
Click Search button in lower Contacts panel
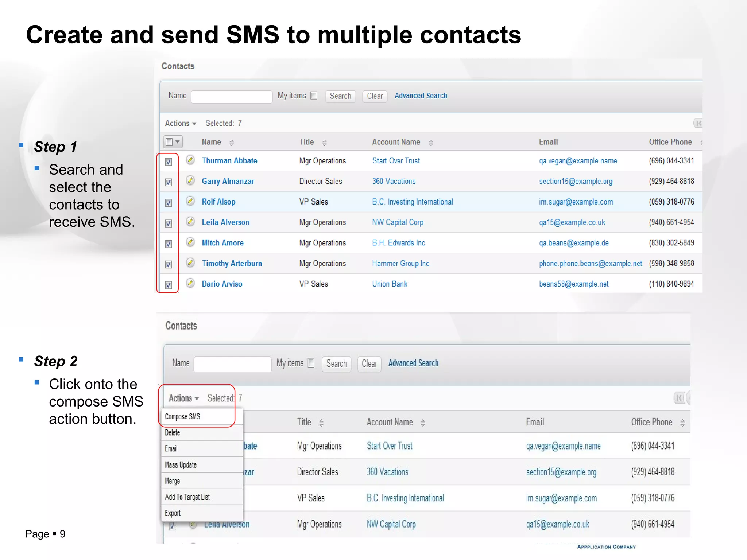click(x=336, y=364)
